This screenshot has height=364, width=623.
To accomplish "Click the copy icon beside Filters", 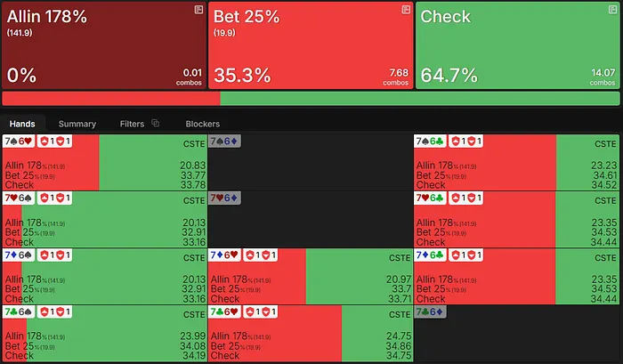I will [x=155, y=124].
